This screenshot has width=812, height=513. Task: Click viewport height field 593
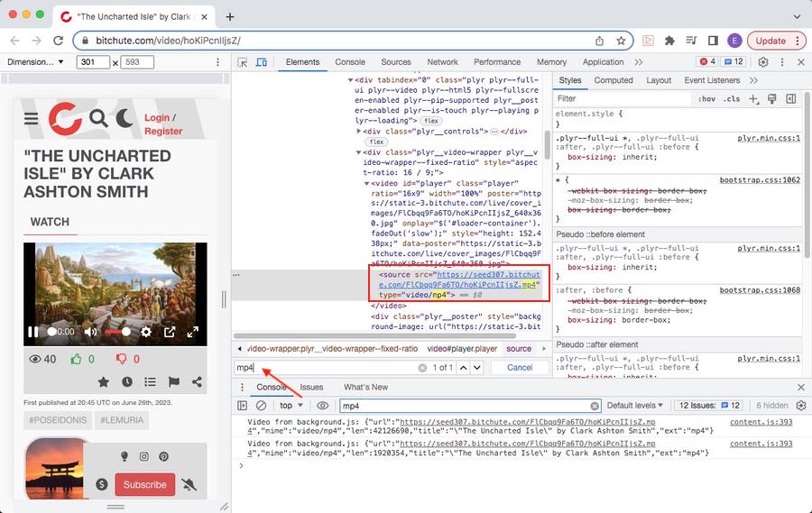[137, 62]
